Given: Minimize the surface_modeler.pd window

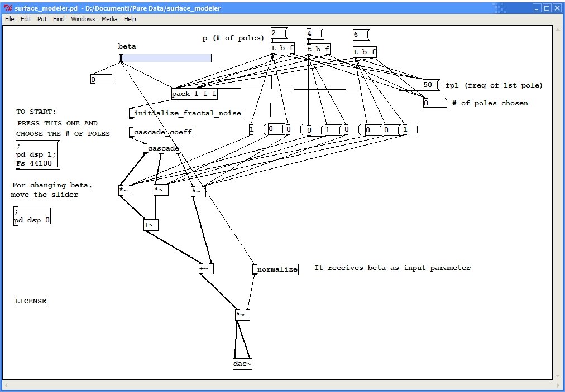Looking at the screenshot, I should coord(537,8).
